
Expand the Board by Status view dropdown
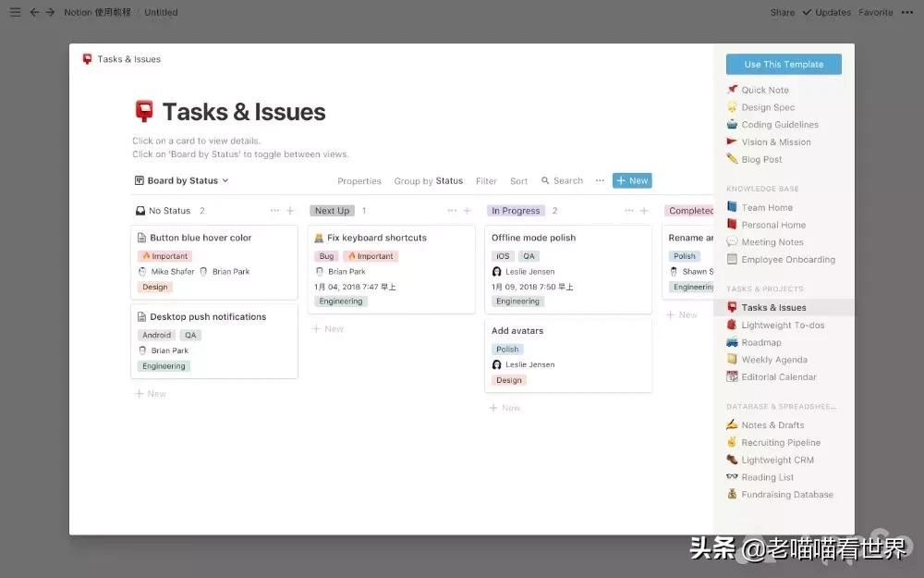pos(181,180)
